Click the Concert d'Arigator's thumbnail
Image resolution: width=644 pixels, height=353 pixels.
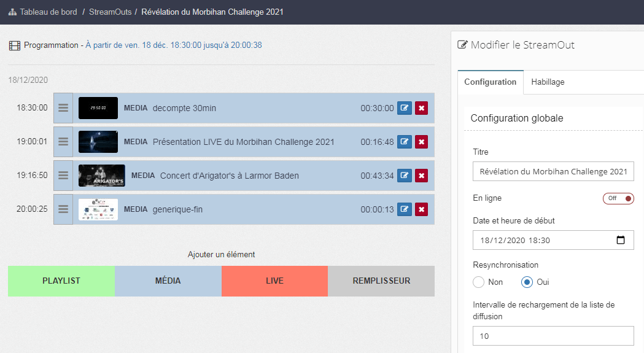click(x=102, y=176)
